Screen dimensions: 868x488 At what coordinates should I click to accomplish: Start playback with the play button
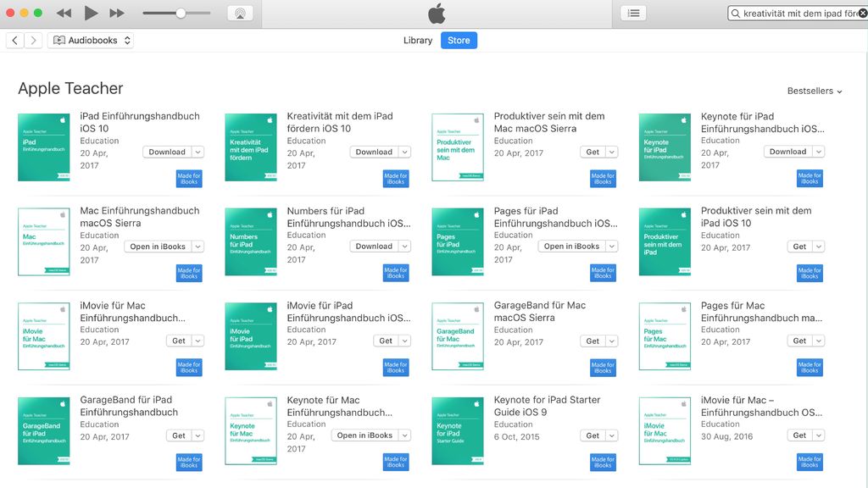[x=91, y=13]
